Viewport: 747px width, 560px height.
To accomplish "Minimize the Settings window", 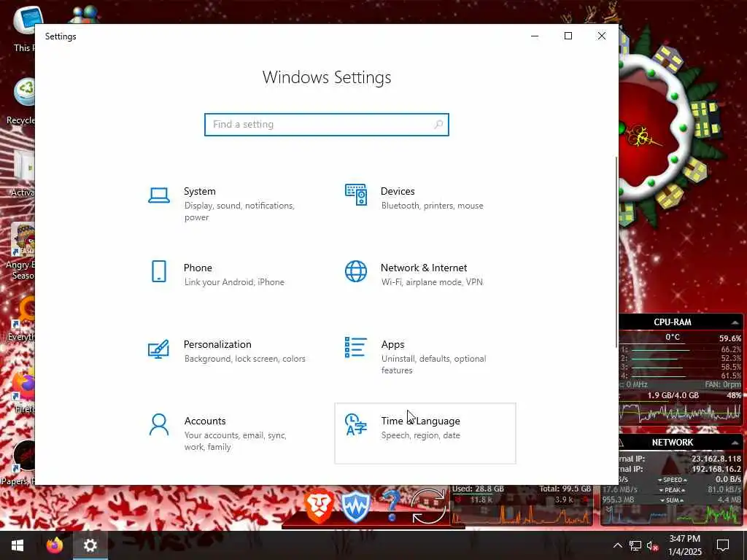I will [x=535, y=36].
